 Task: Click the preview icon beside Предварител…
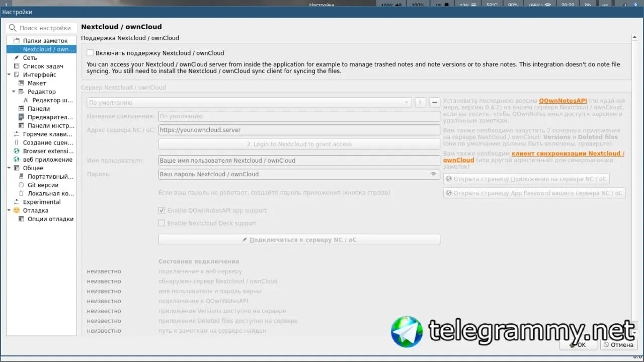(22, 117)
